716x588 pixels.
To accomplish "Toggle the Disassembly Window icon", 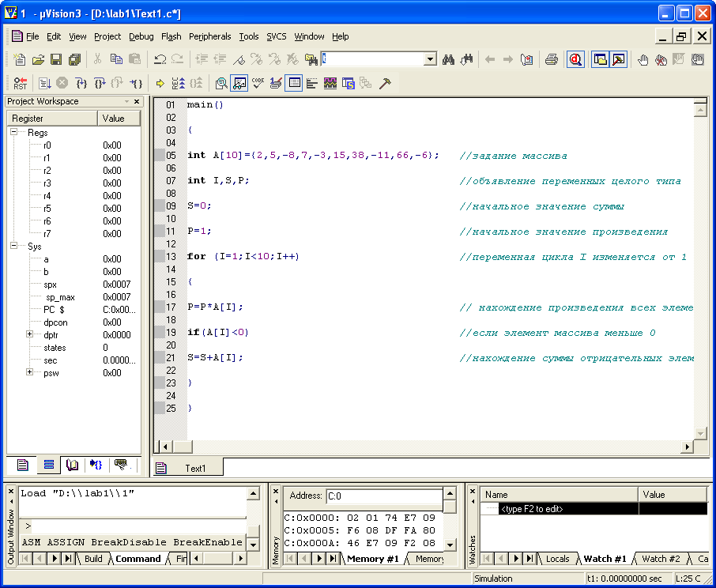I will [221, 83].
